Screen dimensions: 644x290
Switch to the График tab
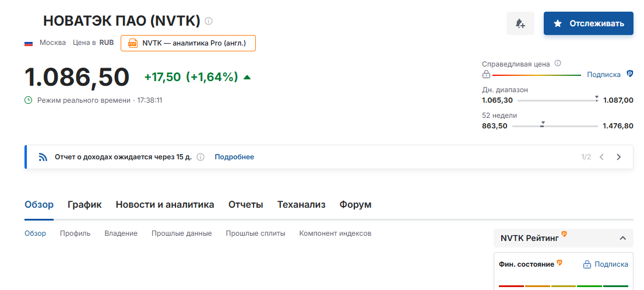point(85,204)
